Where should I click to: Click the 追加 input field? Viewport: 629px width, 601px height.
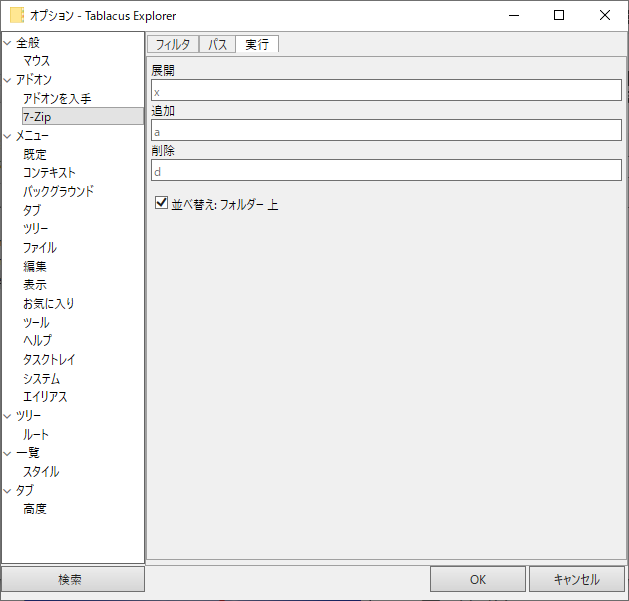click(386, 130)
